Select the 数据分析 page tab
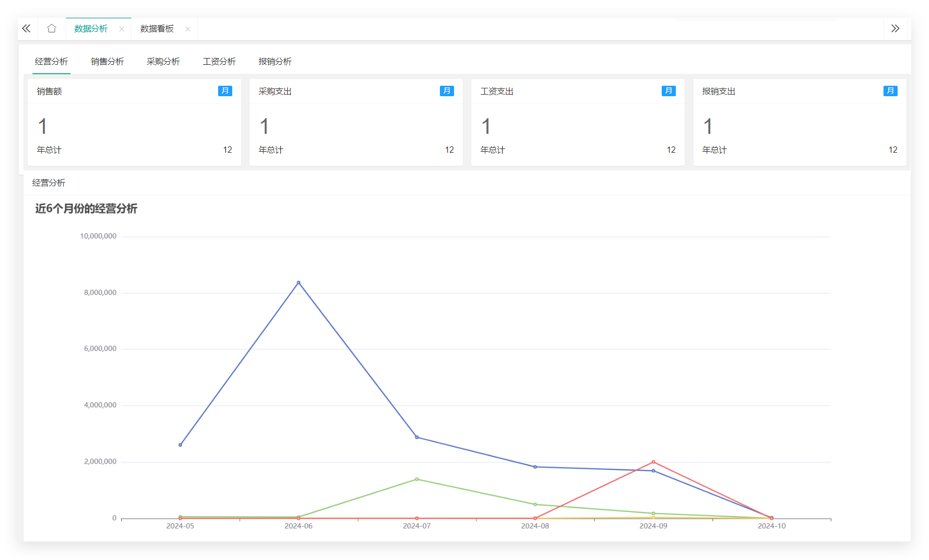Viewport: 929px width, 560px height. (x=91, y=29)
